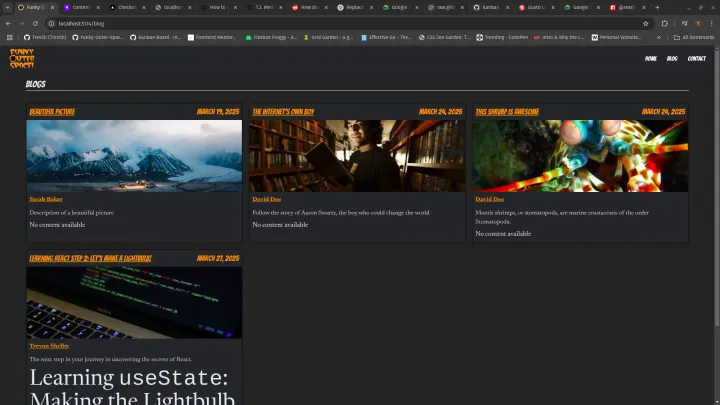Viewport: 720px width, 405px height.
Task: Switch to the Replace tab
Action: click(x=354, y=7)
